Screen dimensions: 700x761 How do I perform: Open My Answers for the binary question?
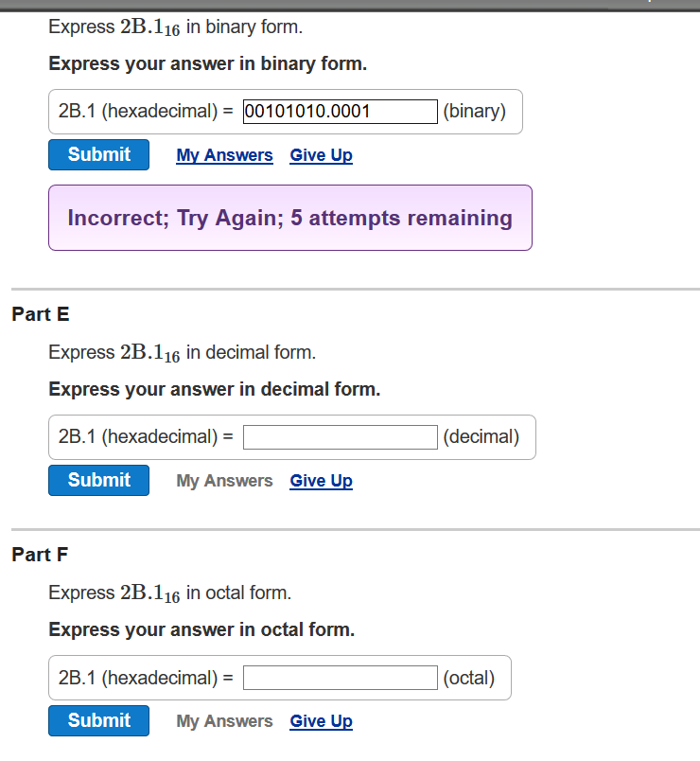click(x=224, y=154)
